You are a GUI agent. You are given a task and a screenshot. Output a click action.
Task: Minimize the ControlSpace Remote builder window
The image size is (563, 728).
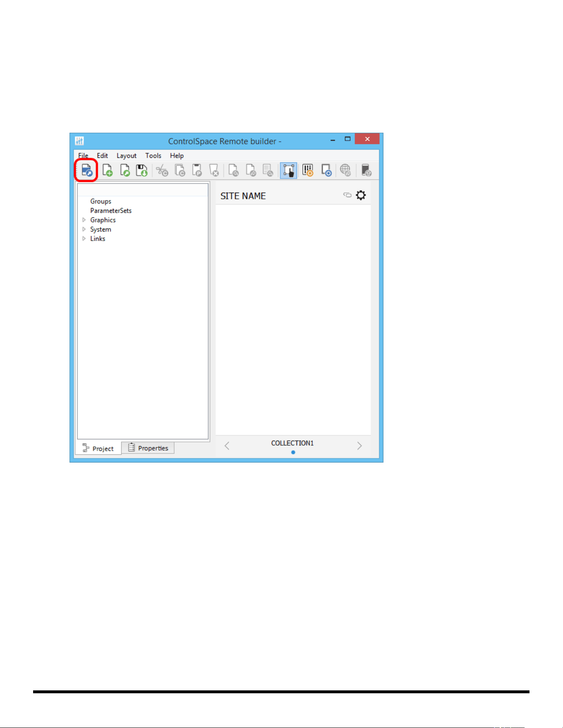333,140
